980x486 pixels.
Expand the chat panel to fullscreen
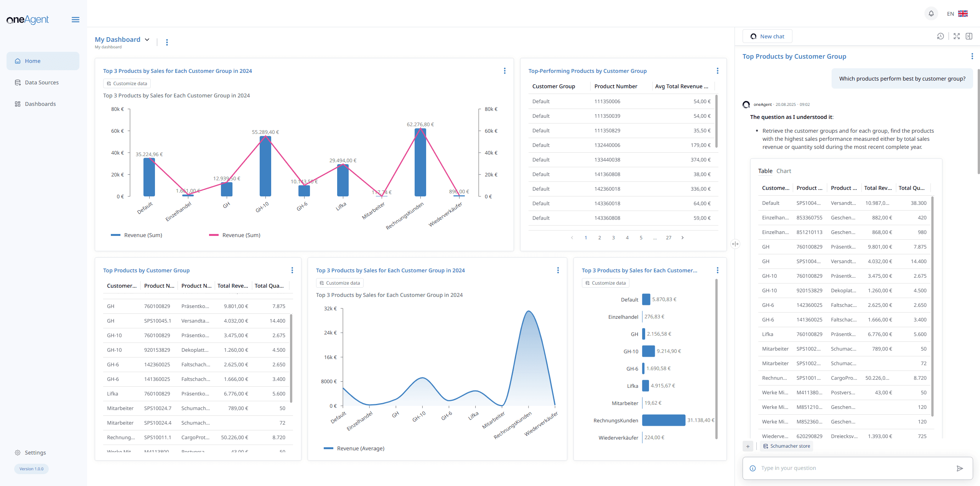(957, 36)
